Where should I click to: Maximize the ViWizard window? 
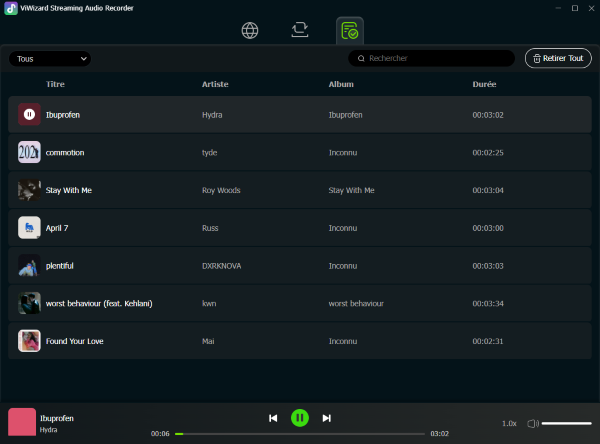coord(575,8)
